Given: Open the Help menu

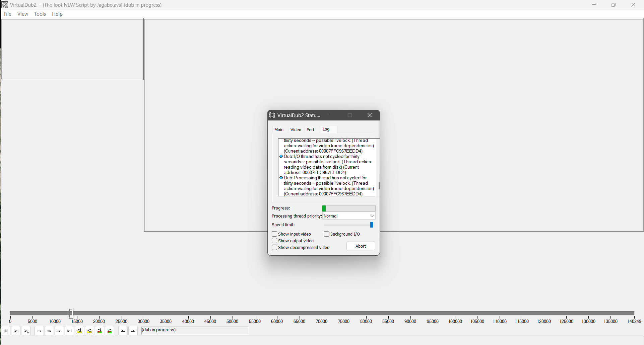Looking at the screenshot, I should (57, 14).
